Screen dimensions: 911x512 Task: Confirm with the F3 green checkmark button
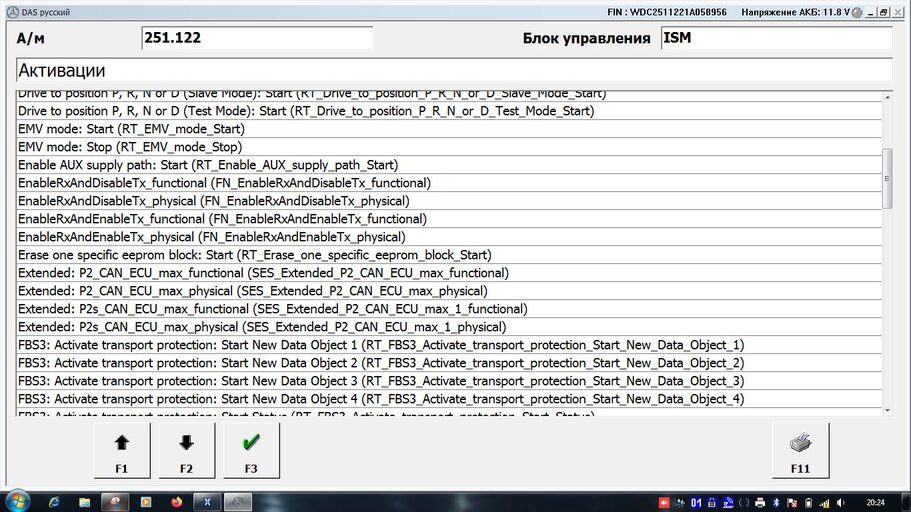tap(251, 451)
